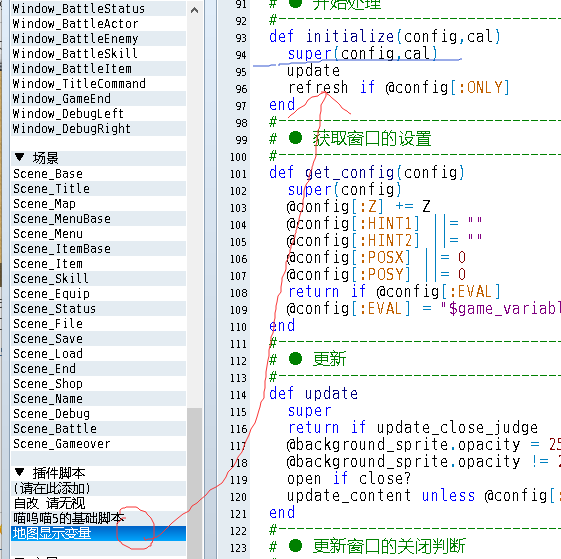Select the ▼ 场景 section header
Viewport: 561px width, 559px height.
[99, 158]
